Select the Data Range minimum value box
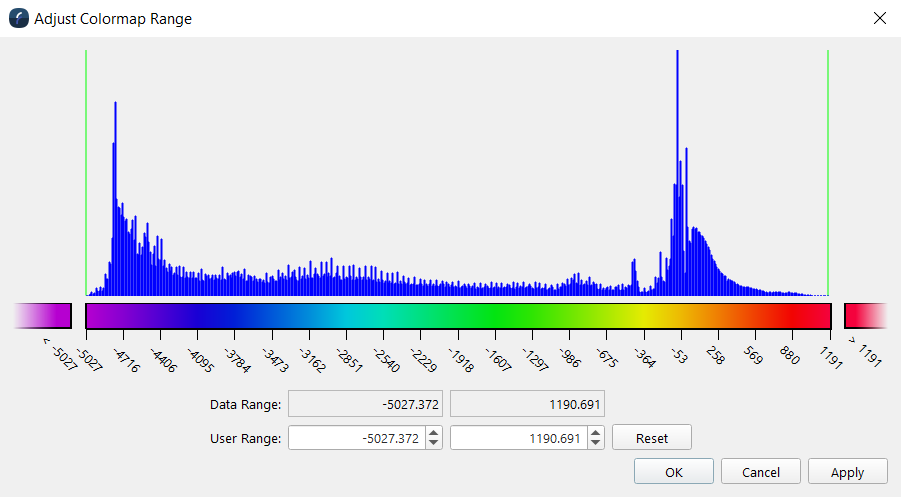 click(365, 404)
